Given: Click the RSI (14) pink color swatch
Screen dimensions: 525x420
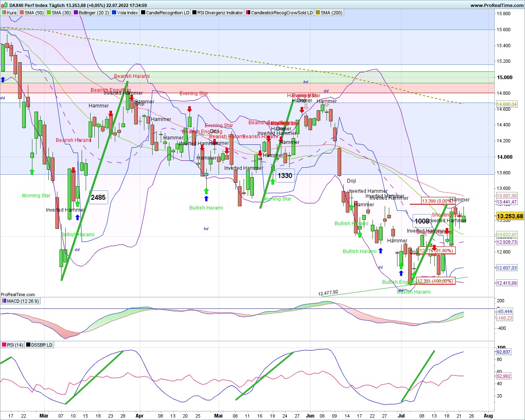Looking at the screenshot, I should coord(4,345).
